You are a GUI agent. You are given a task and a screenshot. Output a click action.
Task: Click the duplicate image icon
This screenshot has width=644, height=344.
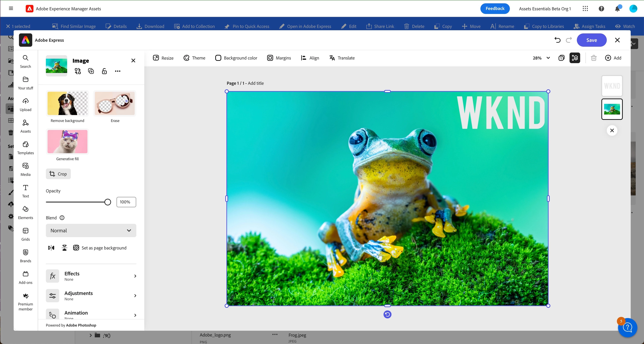91,71
